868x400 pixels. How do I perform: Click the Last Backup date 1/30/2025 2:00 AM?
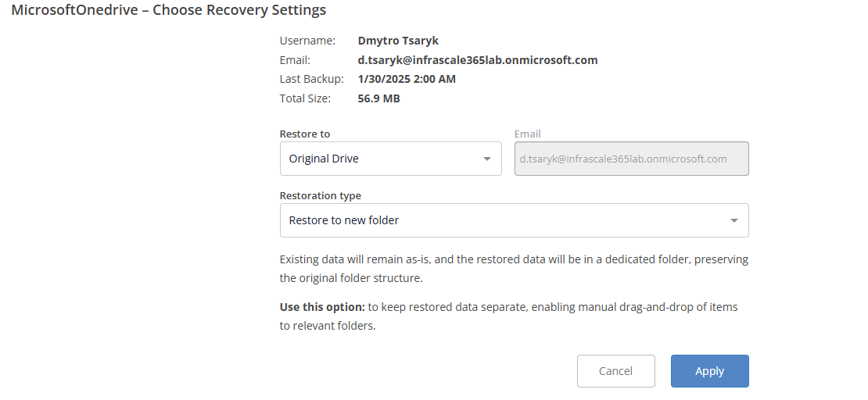pos(407,79)
